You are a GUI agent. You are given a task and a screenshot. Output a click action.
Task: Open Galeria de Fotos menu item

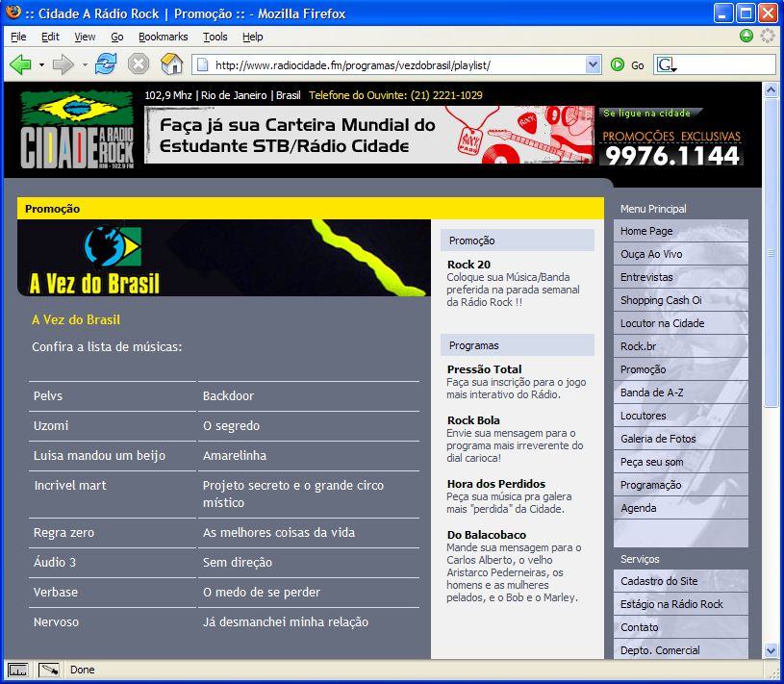680,439
